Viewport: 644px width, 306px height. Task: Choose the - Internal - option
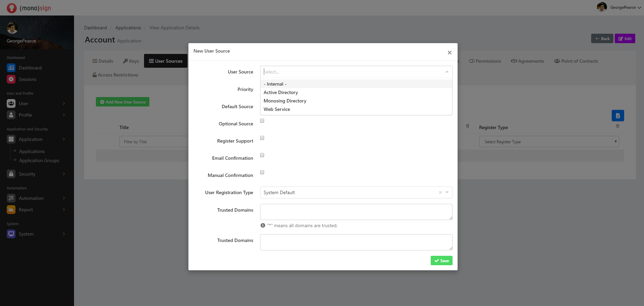(x=356, y=84)
